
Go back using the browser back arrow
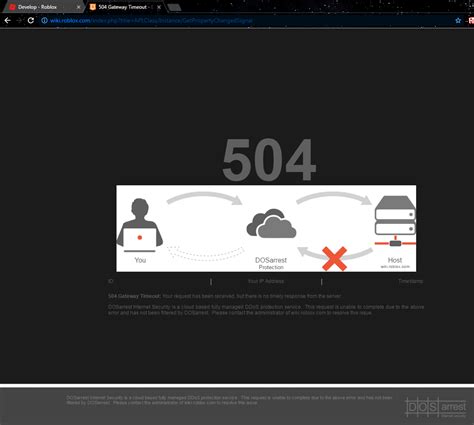(7, 20)
